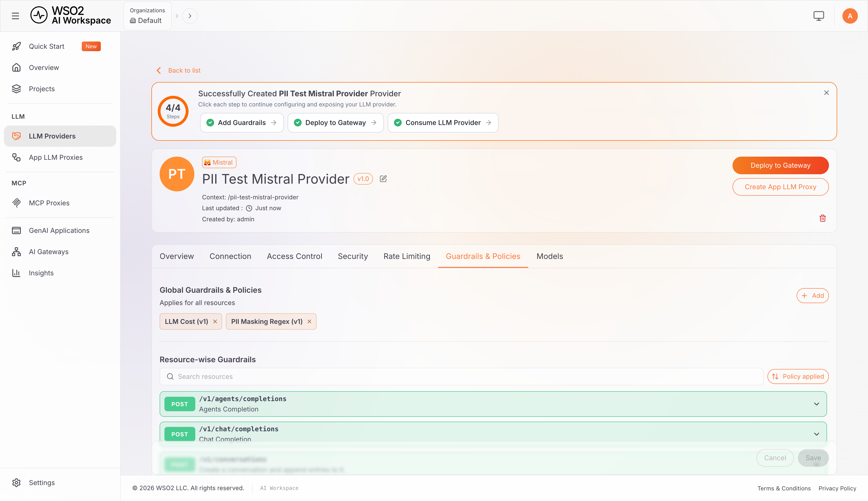Image resolution: width=868 pixels, height=501 pixels.
Task: Select the Guardrails & Policies tab
Action: pyautogui.click(x=483, y=256)
